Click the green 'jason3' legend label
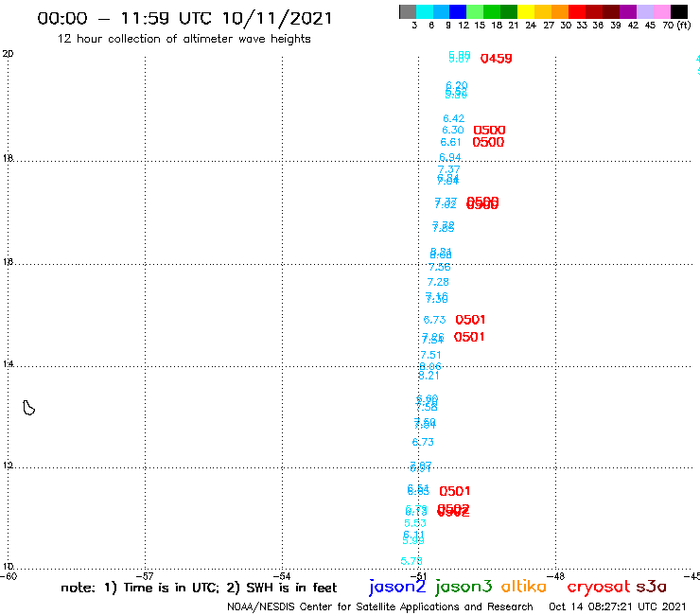Image resolution: width=700 pixels, height=615 pixels. tap(464, 587)
